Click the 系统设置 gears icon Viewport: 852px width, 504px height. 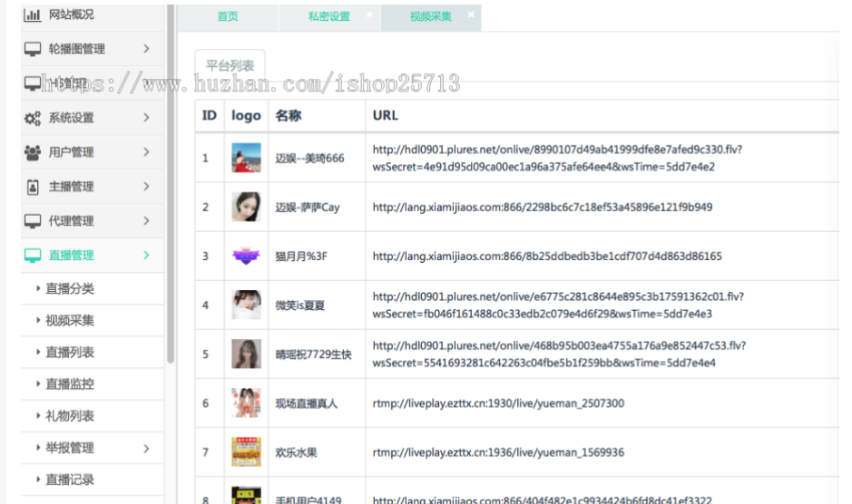pyautogui.click(x=33, y=118)
